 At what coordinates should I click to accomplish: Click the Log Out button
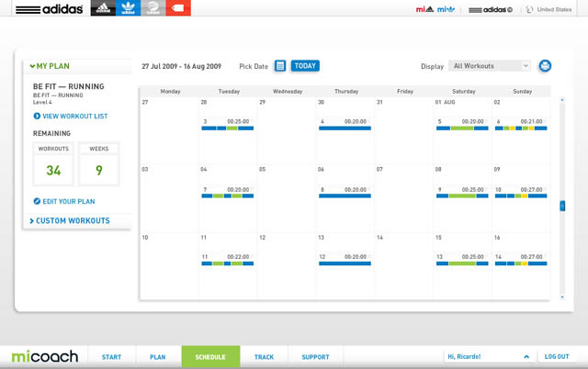(x=557, y=356)
